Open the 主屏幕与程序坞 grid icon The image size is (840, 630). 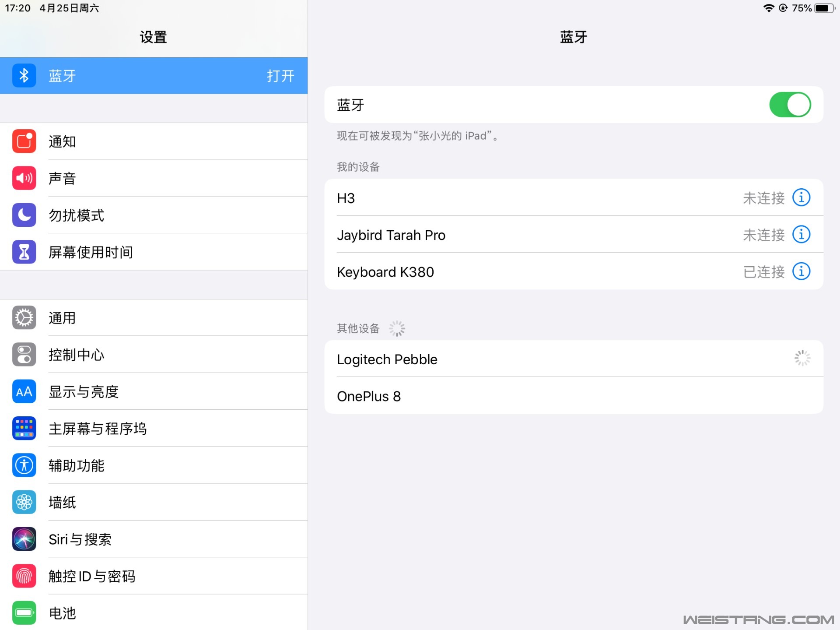tap(24, 428)
